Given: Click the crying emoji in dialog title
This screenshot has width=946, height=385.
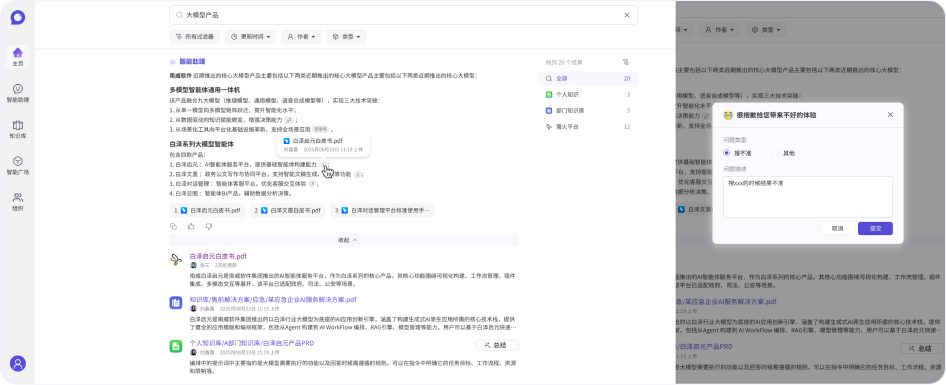Looking at the screenshot, I should (x=728, y=115).
